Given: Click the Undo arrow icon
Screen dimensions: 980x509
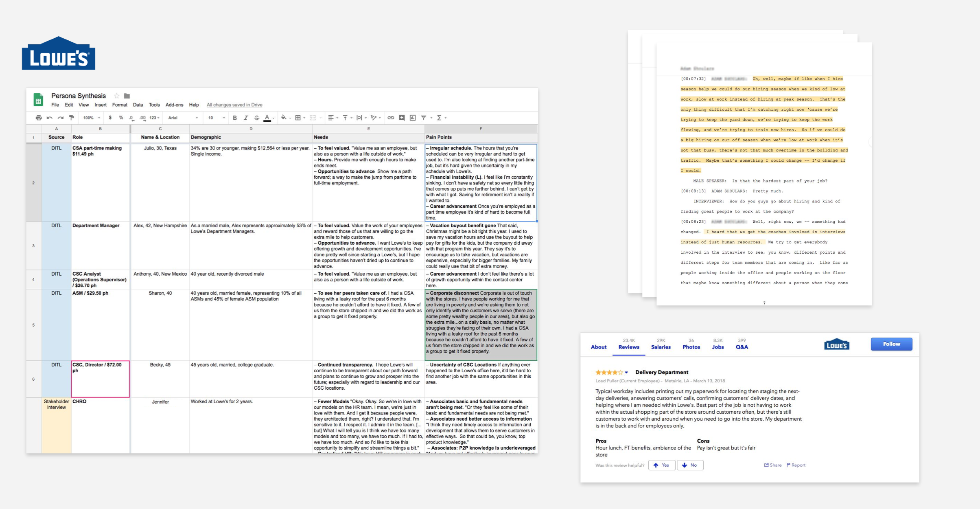Looking at the screenshot, I should (x=49, y=118).
